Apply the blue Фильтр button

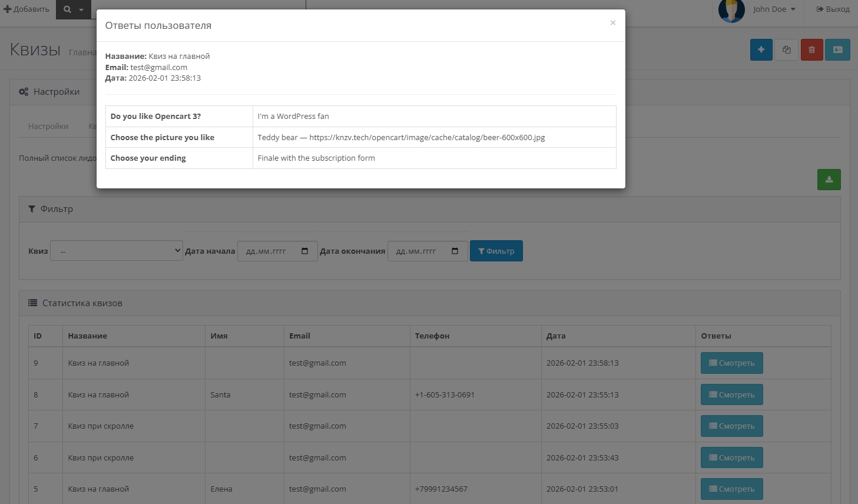pos(496,251)
